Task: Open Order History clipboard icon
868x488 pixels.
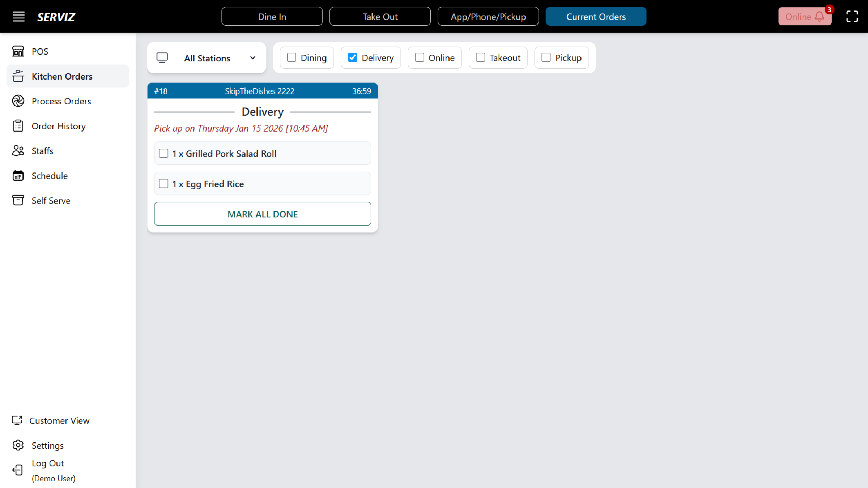Action: point(18,126)
